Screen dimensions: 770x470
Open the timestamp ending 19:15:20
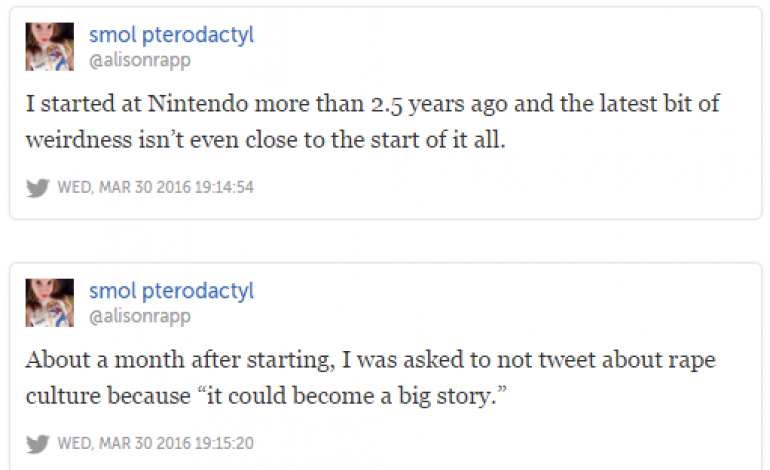pyautogui.click(x=156, y=442)
